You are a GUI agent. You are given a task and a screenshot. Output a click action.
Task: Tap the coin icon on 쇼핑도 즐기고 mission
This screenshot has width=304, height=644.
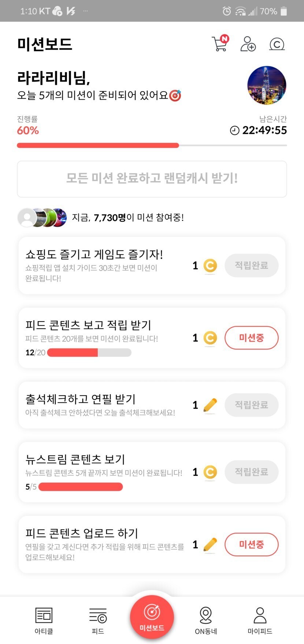click(210, 265)
